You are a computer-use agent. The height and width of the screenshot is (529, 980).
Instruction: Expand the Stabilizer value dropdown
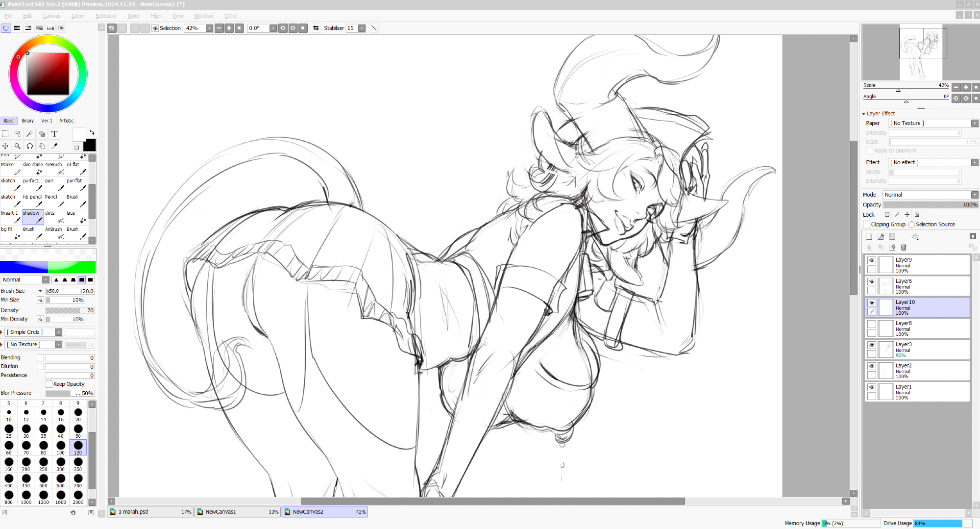pos(362,28)
